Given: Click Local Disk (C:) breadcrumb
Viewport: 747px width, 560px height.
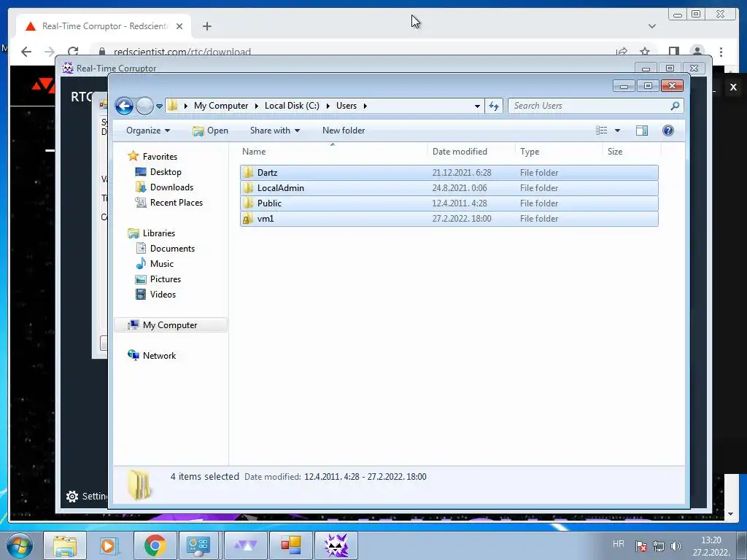Looking at the screenshot, I should pyautogui.click(x=292, y=106).
